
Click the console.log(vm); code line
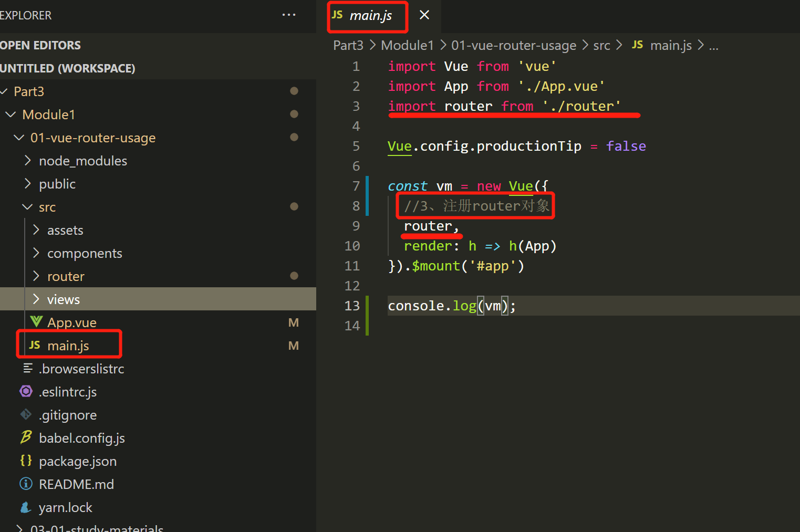tap(452, 306)
